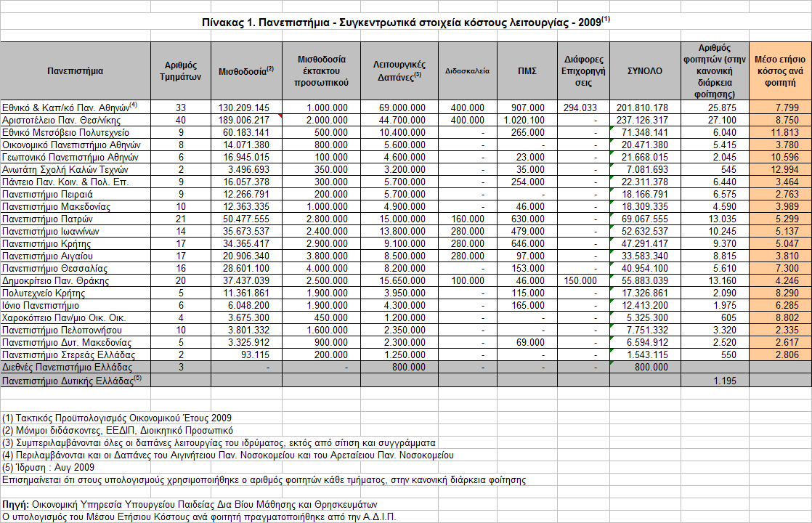Select cell 'Πολυτεχνείο Κρήτης'
The height and width of the screenshot is (523, 812).
point(75,293)
